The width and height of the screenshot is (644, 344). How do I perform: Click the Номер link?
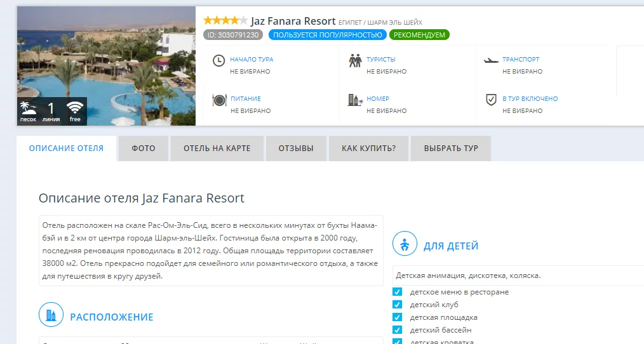click(378, 98)
